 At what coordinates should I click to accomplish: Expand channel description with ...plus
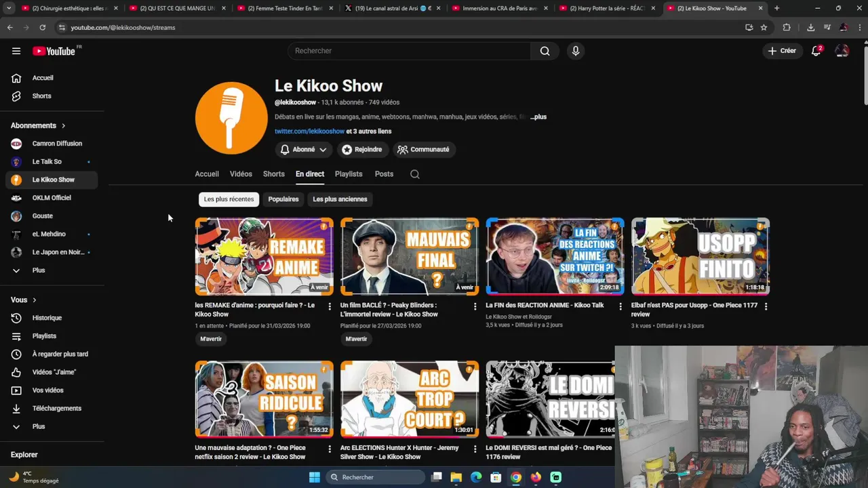tap(538, 117)
